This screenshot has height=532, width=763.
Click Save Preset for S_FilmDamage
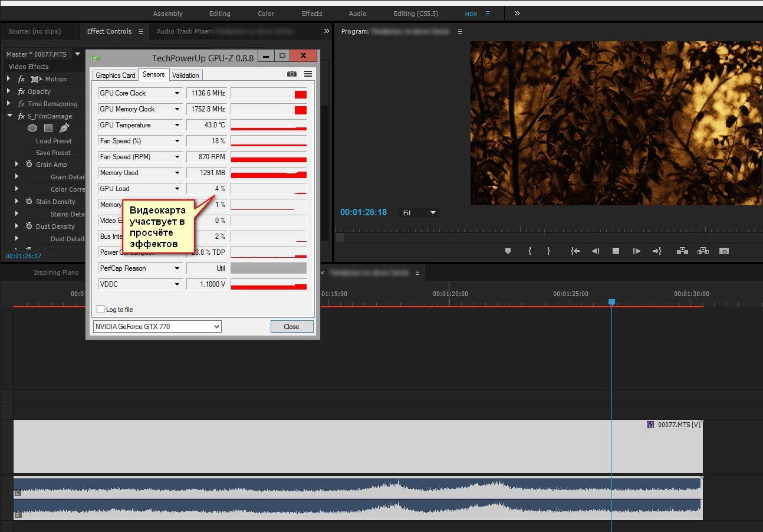point(53,153)
